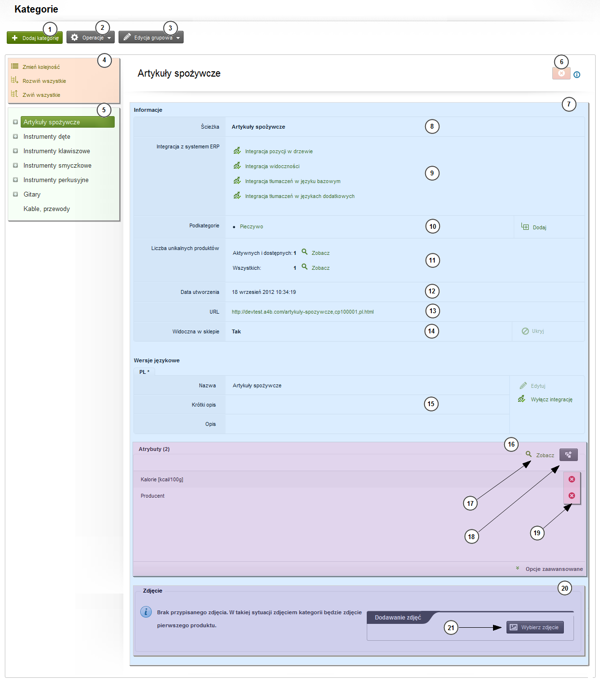This screenshot has width=600, height=700.
Task: Open the Operacje dropdown
Action: 91,38
